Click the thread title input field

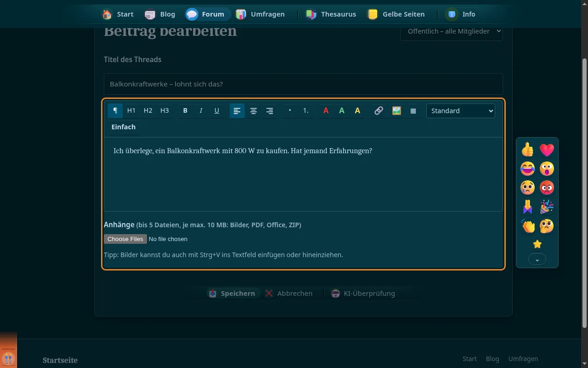(303, 84)
